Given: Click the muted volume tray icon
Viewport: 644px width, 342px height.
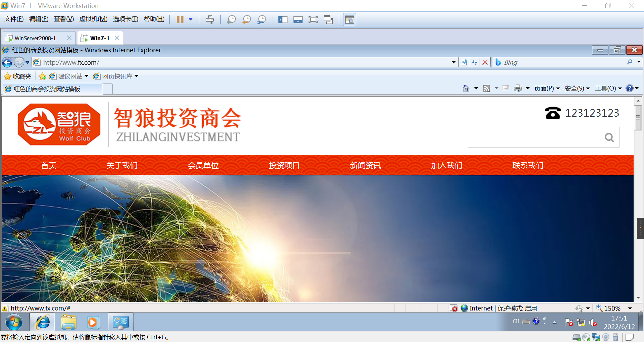Looking at the screenshot, I should [593, 322].
